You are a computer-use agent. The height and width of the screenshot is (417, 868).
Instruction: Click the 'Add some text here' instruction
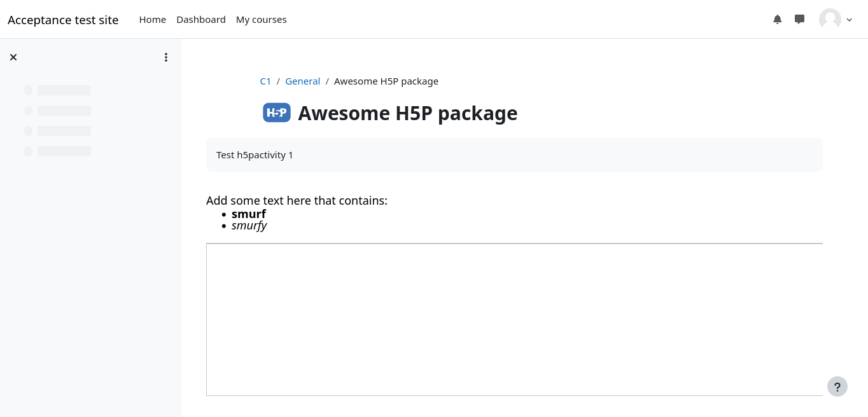297,201
